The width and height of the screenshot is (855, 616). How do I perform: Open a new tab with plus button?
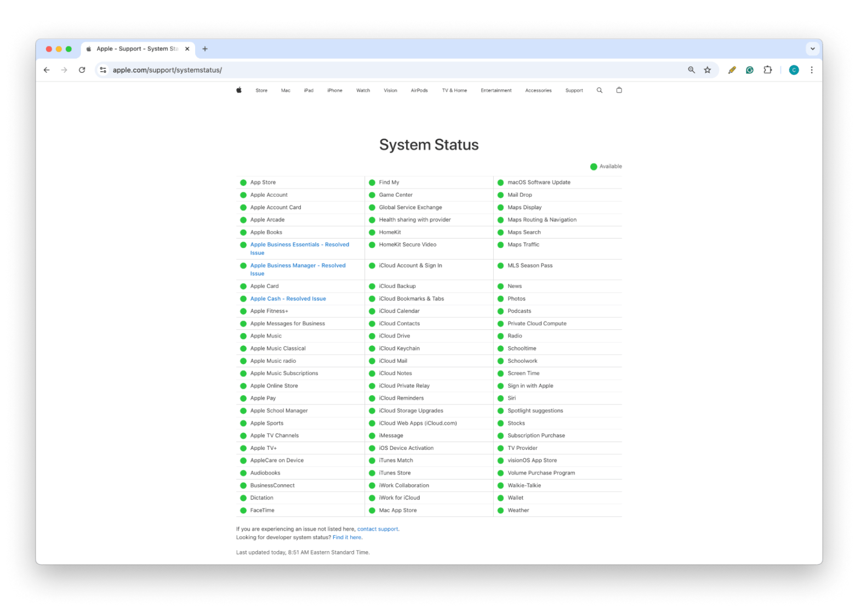click(x=205, y=49)
